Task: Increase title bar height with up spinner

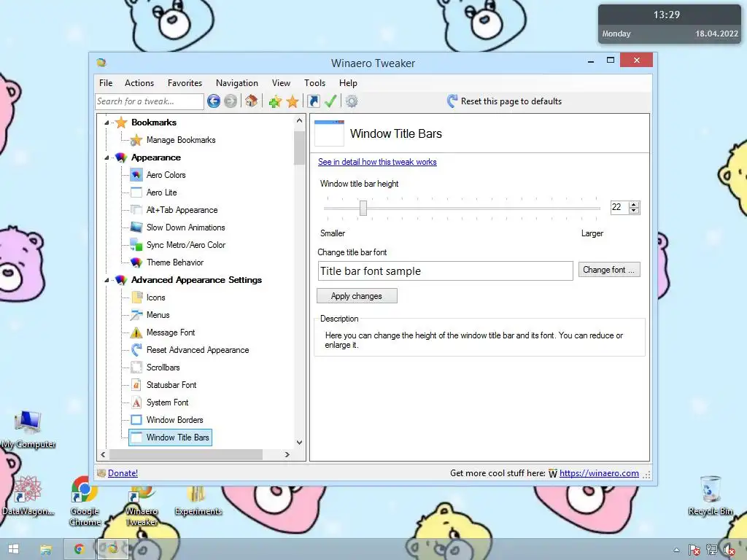Action: pos(634,204)
